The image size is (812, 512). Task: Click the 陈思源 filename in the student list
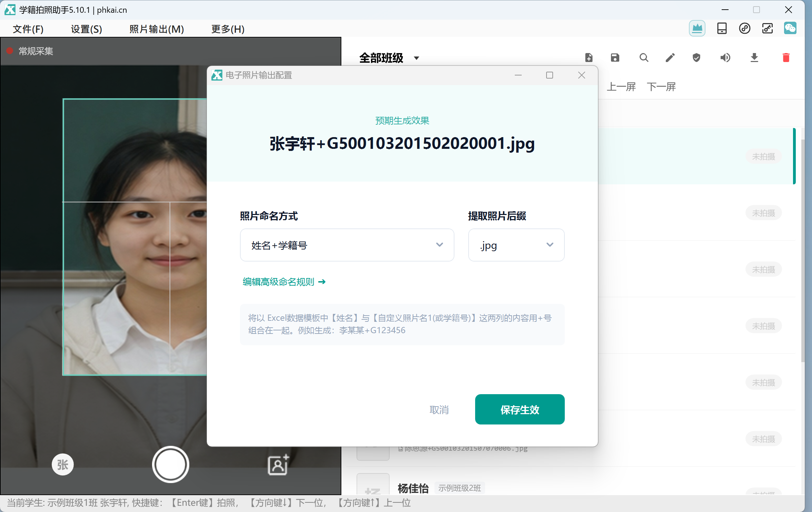coord(463,448)
